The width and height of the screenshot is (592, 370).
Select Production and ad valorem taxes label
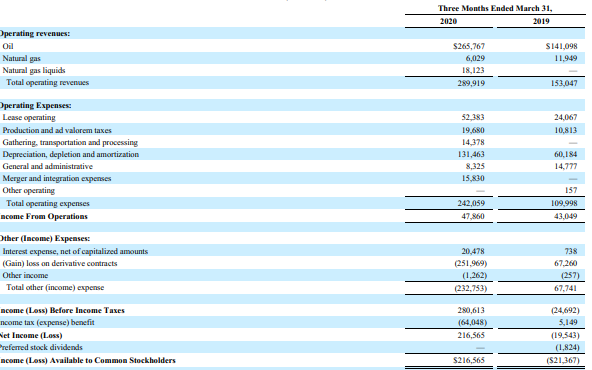[57, 130]
